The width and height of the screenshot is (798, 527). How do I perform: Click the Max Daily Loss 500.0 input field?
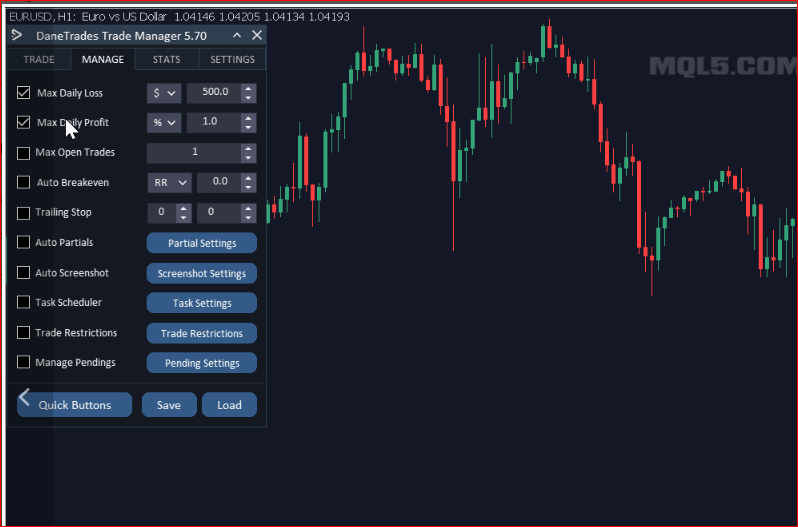pos(214,93)
